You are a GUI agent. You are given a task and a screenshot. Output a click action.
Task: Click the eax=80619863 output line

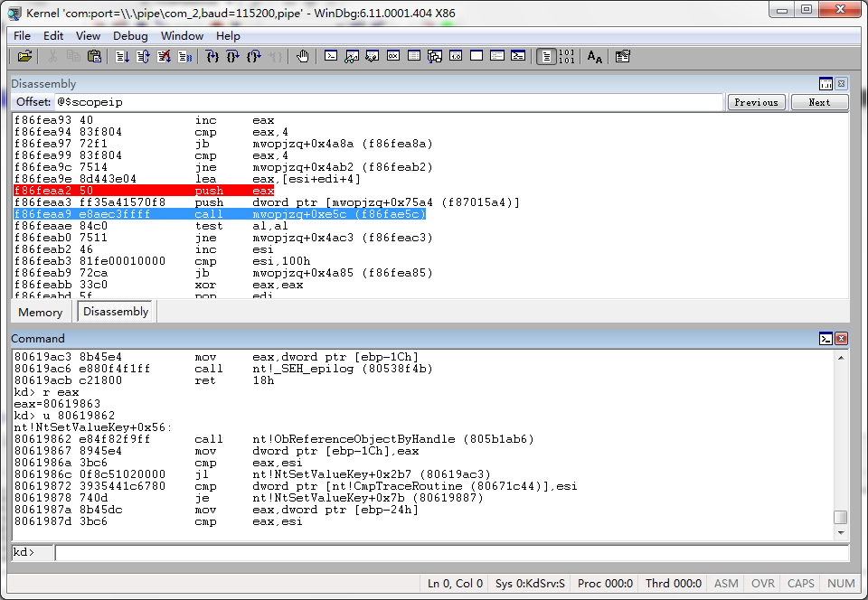[57, 404]
